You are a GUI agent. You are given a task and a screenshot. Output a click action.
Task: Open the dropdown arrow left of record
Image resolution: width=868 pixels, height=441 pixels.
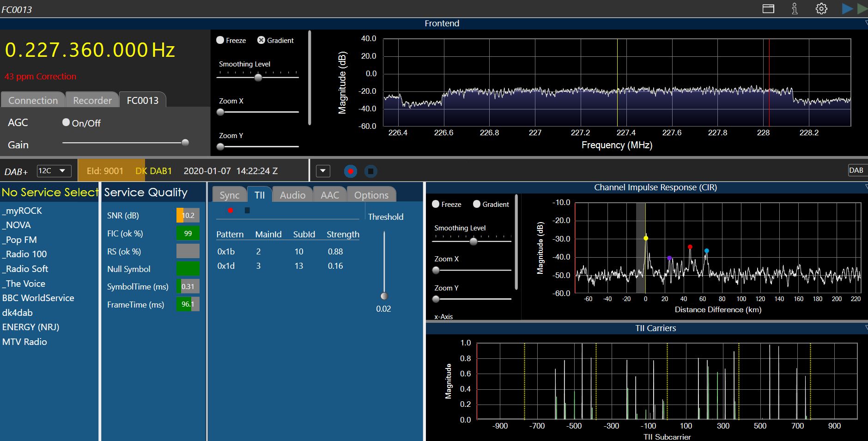[323, 171]
